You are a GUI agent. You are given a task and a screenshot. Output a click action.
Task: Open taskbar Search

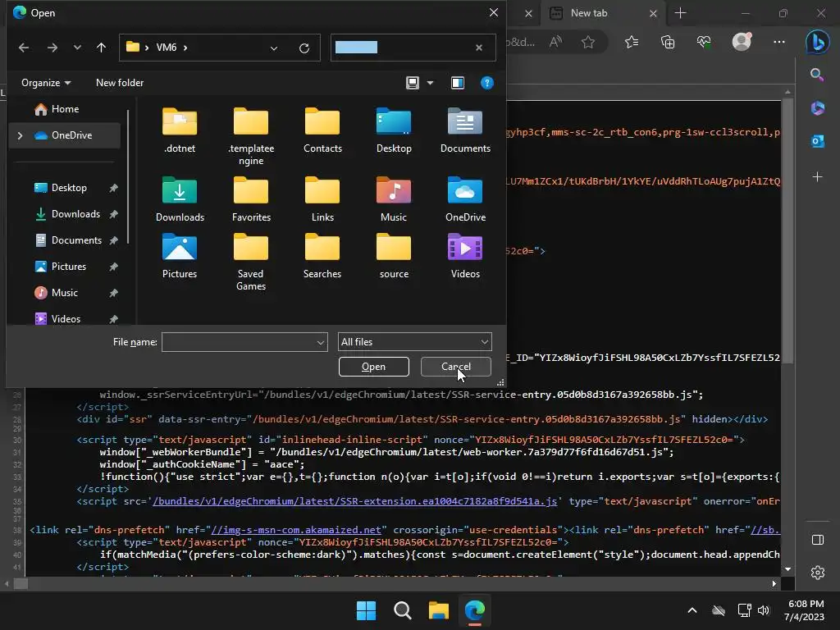tap(402, 610)
